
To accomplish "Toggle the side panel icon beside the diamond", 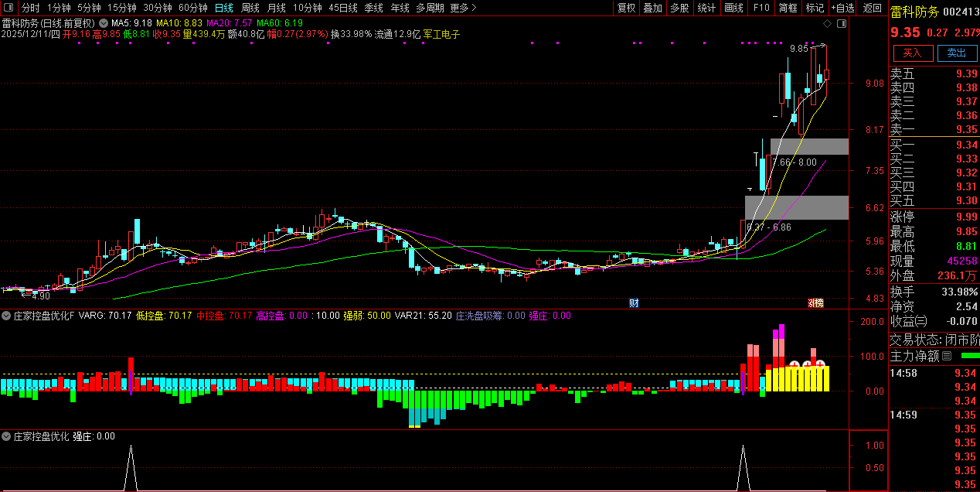I will tap(842, 23).
